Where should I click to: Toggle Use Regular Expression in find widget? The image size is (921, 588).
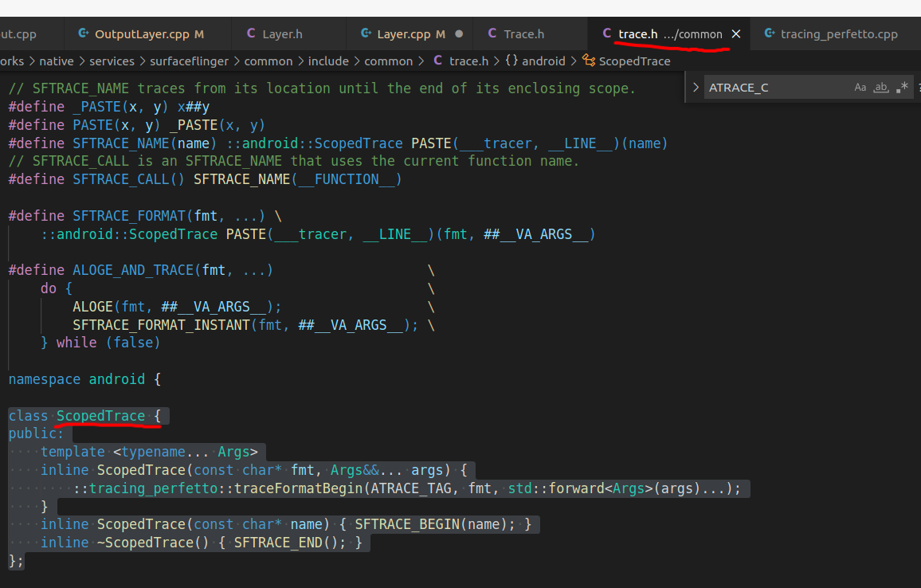pyautogui.click(x=902, y=88)
